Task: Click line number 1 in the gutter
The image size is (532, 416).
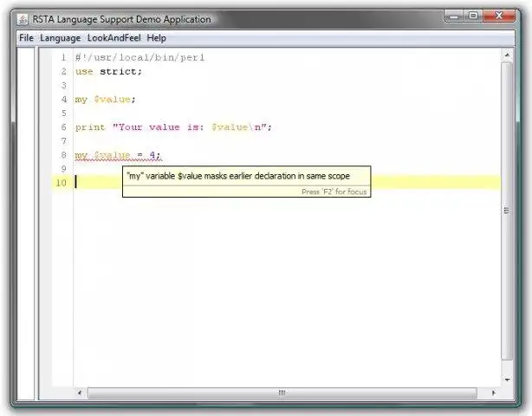Action: 63,57
